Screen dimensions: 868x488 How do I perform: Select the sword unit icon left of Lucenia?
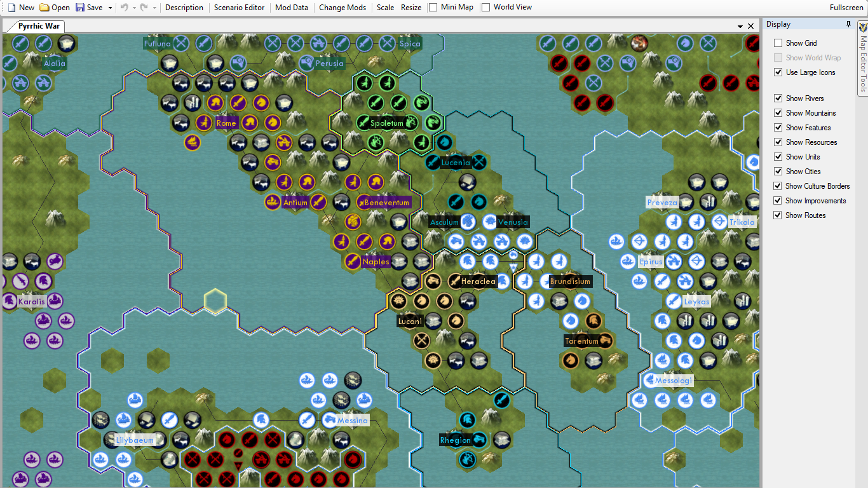point(432,162)
